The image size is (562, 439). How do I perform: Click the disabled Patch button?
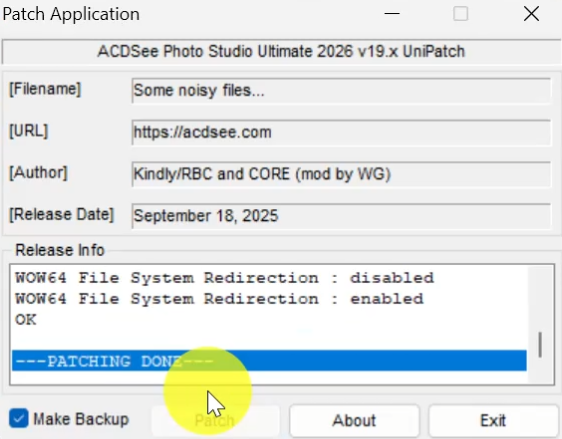point(215,420)
